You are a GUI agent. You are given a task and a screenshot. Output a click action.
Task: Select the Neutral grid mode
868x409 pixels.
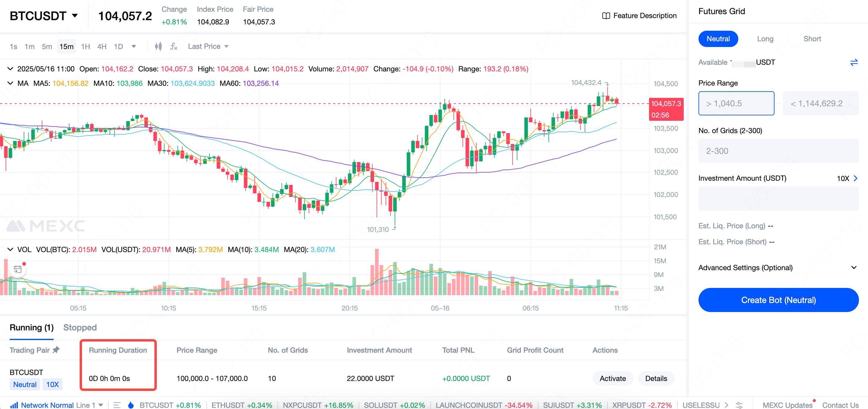pyautogui.click(x=718, y=39)
